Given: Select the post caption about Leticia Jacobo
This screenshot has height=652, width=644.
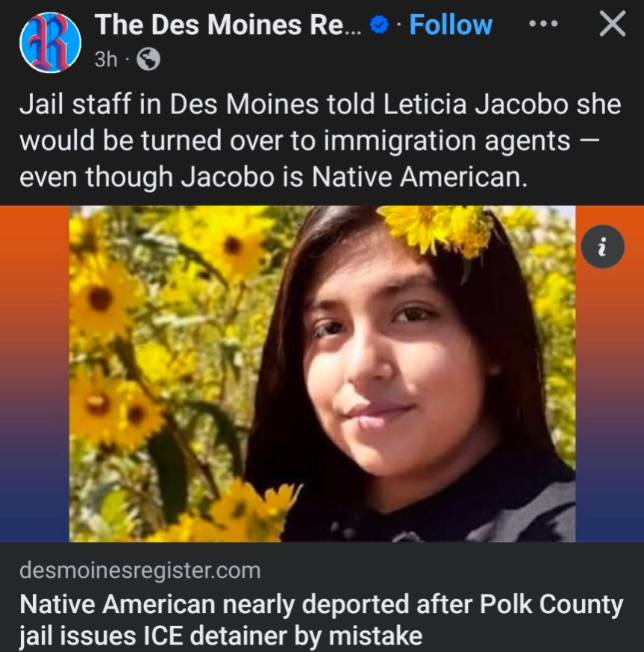Looking at the screenshot, I should (x=320, y=140).
